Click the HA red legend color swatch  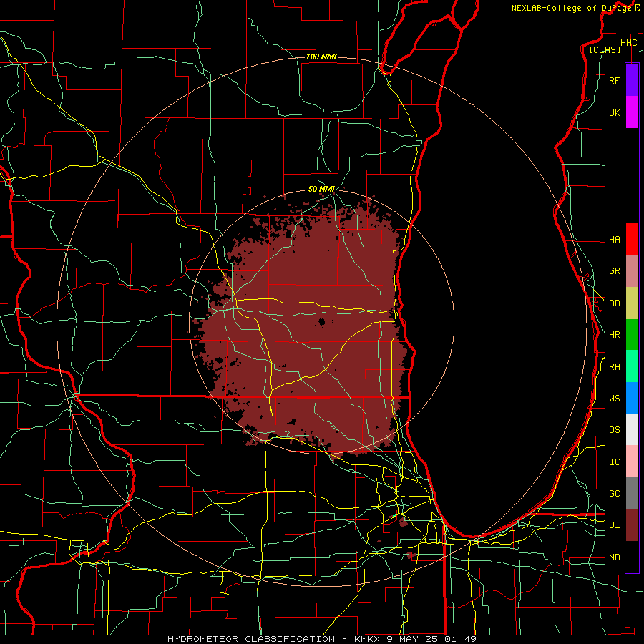point(632,239)
